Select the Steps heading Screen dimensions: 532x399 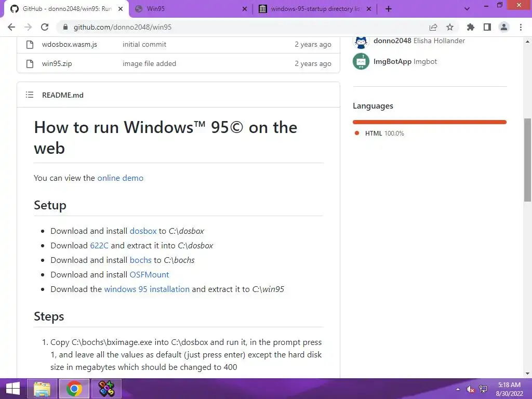click(x=49, y=316)
